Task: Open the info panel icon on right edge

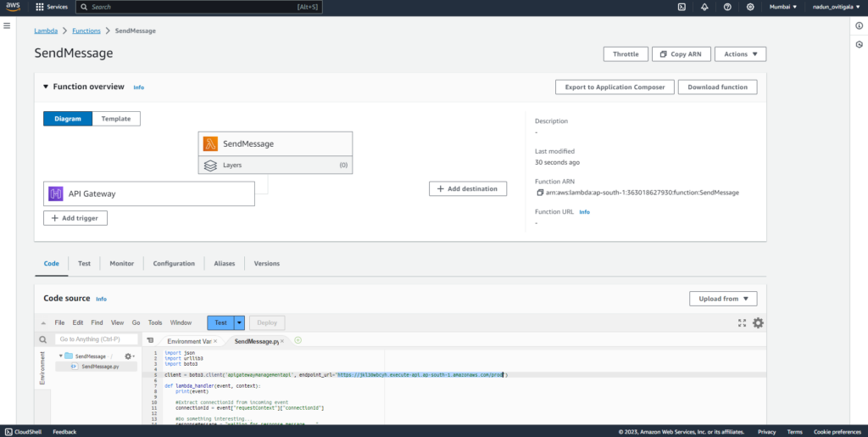Action: click(x=860, y=25)
